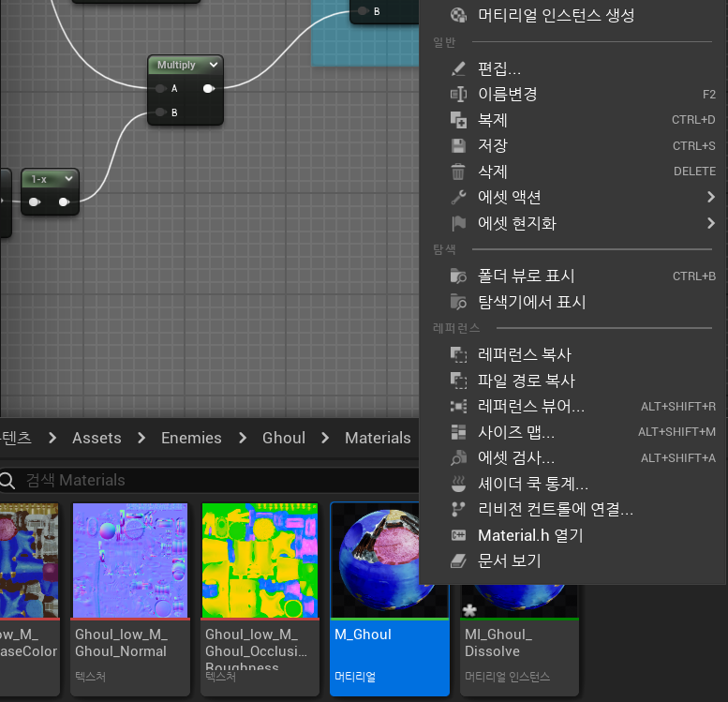Screen dimensions: 728x702
Task: Click the wrench icon beside 에셋 액션
Action: point(458,197)
